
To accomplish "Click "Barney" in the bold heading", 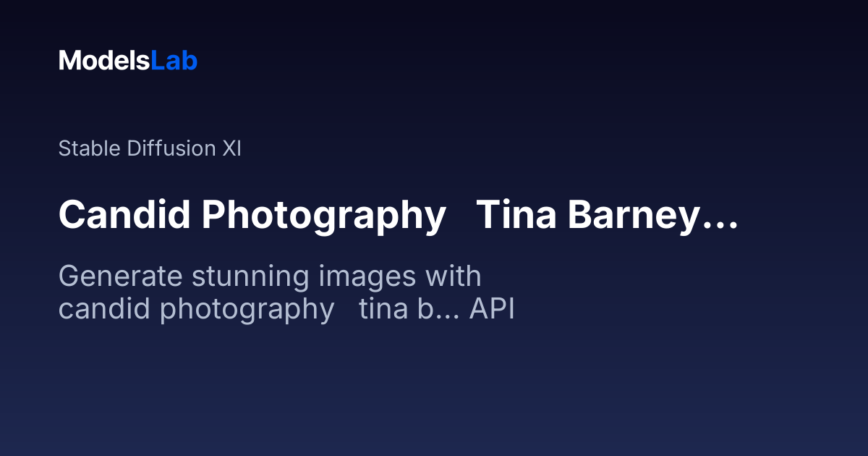I will click(x=630, y=216).
